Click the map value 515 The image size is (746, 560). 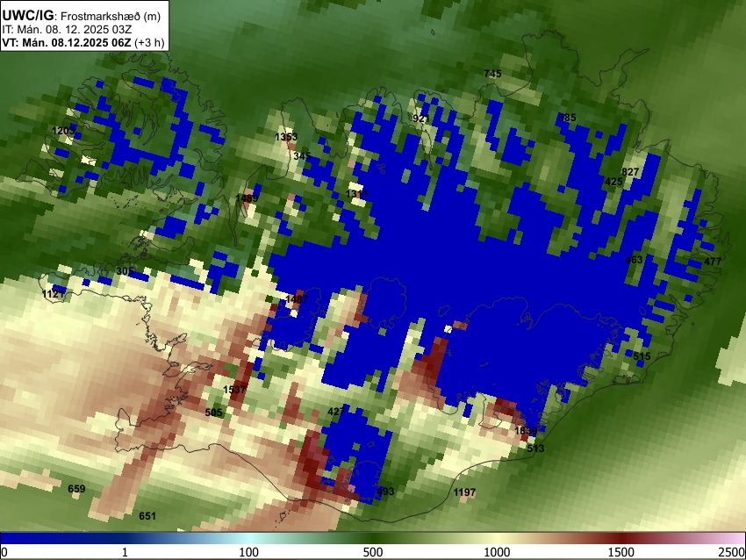(x=642, y=356)
